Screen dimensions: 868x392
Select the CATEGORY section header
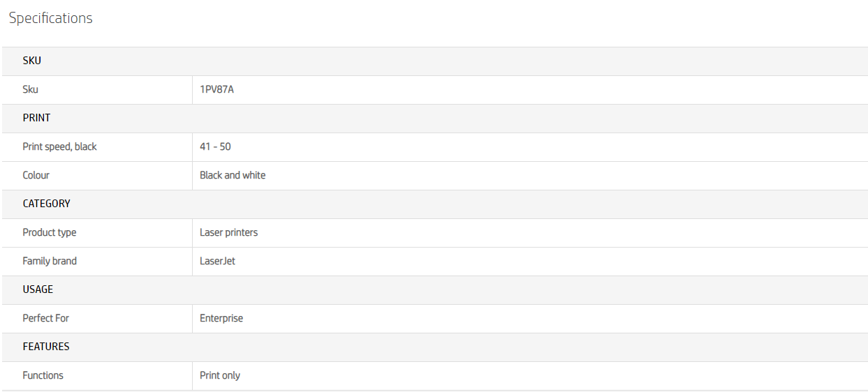point(46,204)
